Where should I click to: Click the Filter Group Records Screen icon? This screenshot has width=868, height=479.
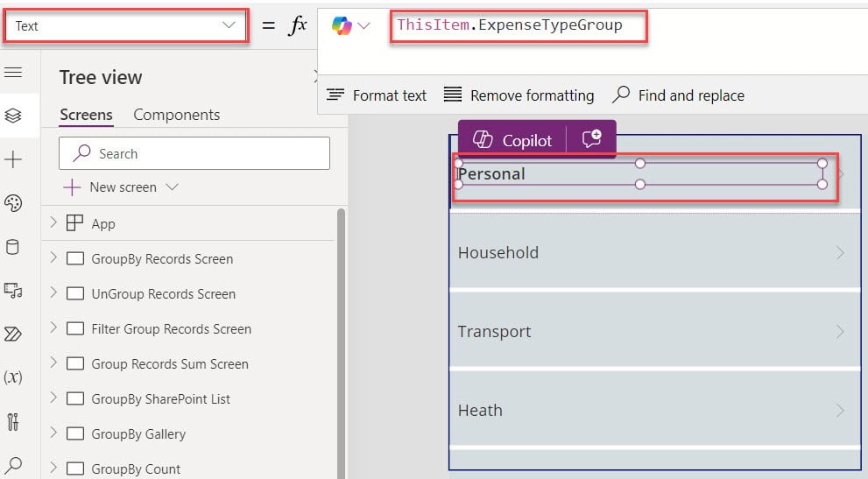click(74, 328)
